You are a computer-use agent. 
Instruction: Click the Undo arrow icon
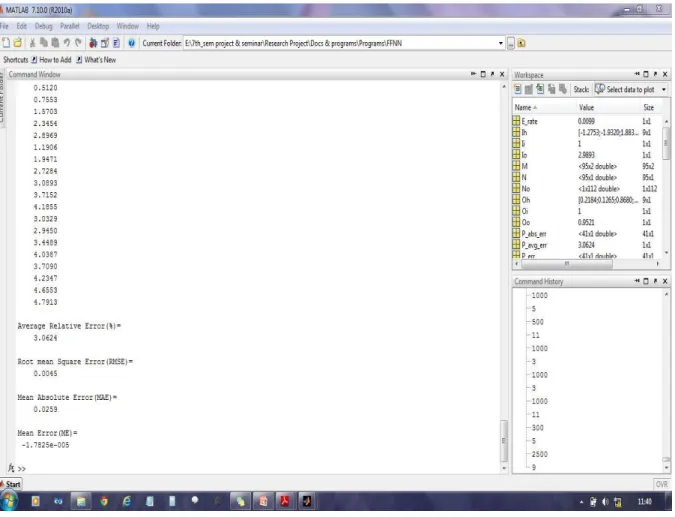point(67,43)
